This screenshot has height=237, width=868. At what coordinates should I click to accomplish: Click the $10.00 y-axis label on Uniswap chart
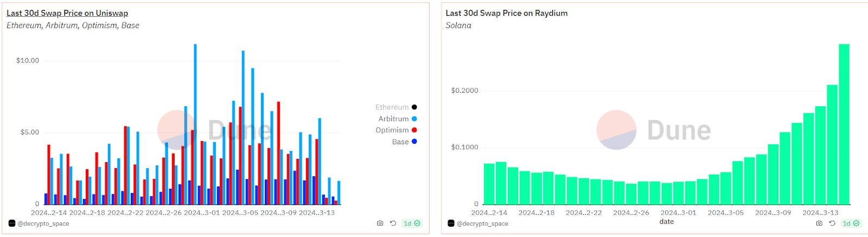28,60
